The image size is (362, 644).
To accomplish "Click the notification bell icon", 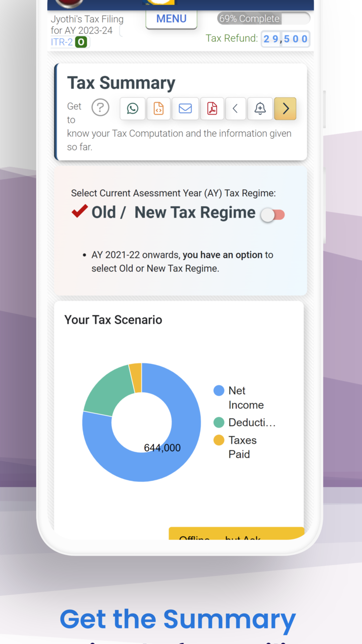I will [x=260, y=108].
